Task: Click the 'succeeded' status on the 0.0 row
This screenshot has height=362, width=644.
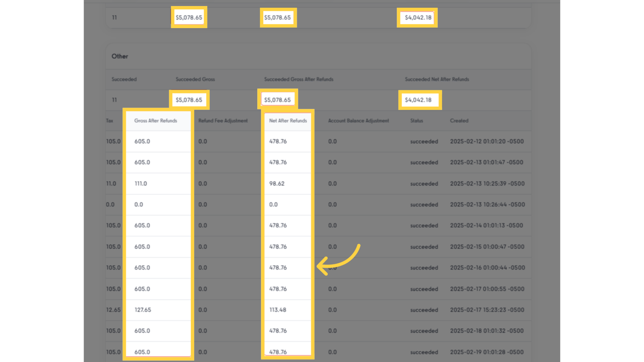Action: coord(423,205)
